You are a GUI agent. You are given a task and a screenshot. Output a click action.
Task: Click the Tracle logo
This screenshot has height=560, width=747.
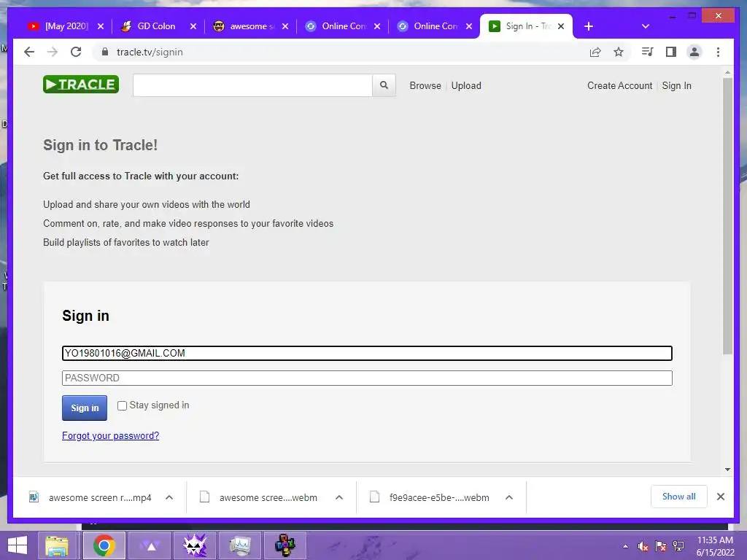tap(81, 85)
